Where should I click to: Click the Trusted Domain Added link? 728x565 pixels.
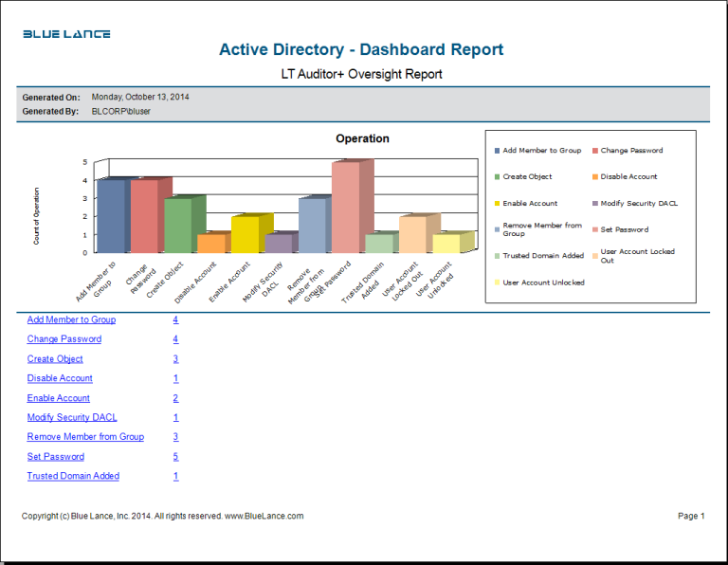pos(73,476)
